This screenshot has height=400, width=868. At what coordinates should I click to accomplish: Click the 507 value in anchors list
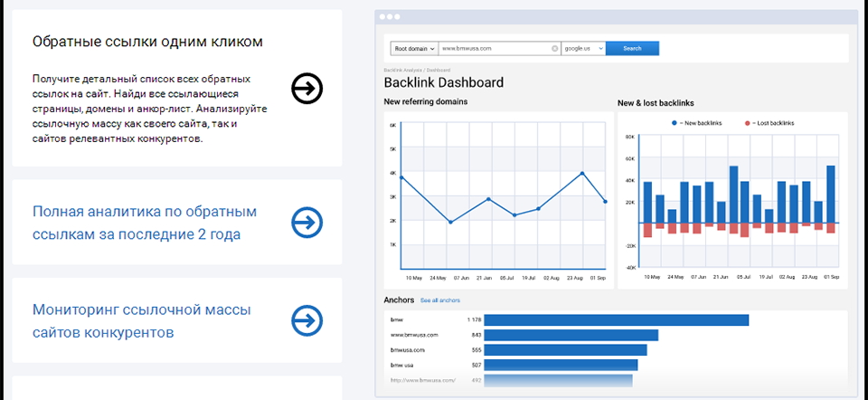(476, 365)
